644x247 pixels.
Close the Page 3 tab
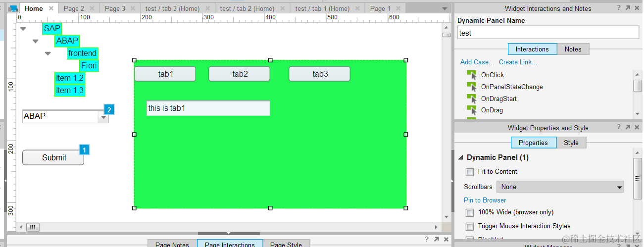click(x=133, y=8)
